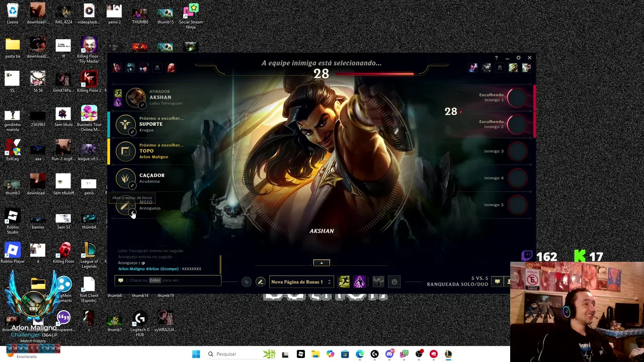Open File Explorer from taskbar
This screenshot has width=644, height=362.
point(315,354)
